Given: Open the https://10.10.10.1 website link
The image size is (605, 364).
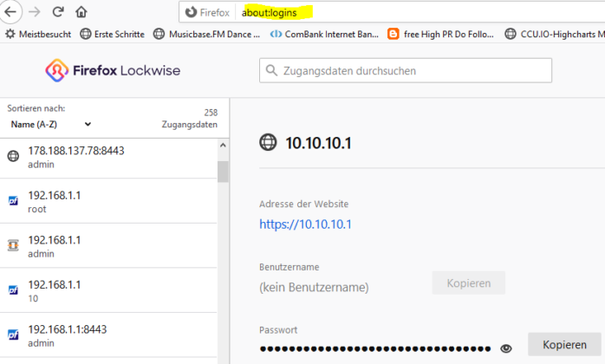Looking at the screenshot, I should click(305, 224).
